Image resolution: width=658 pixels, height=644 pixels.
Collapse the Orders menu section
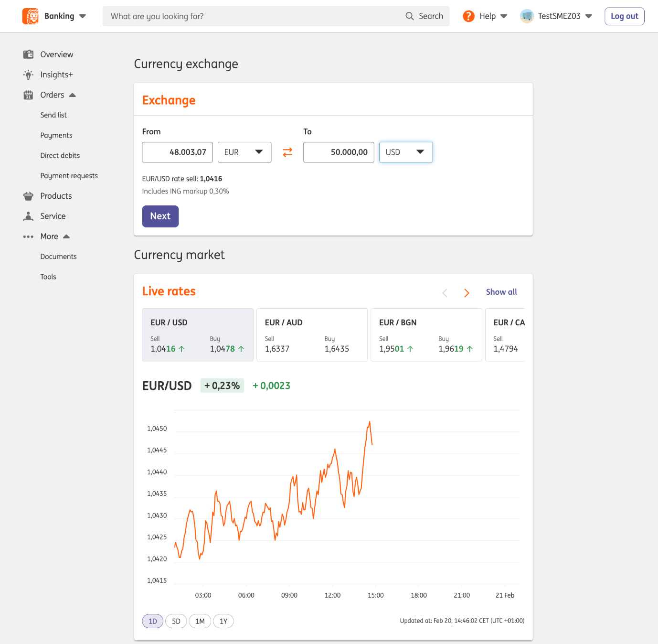(x=73, y=95)
